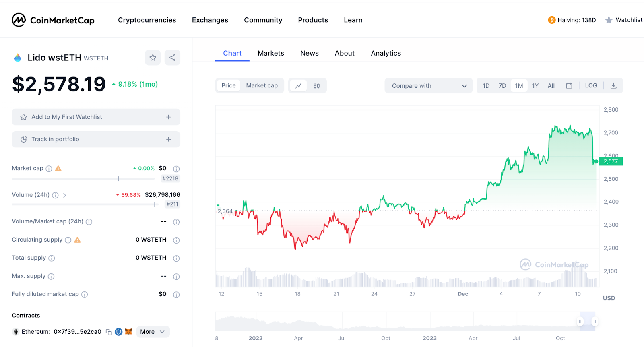The height and width of the screenshot is (347, 644).
Task: Expand More contracts dropdown
Action: (153, 332)
